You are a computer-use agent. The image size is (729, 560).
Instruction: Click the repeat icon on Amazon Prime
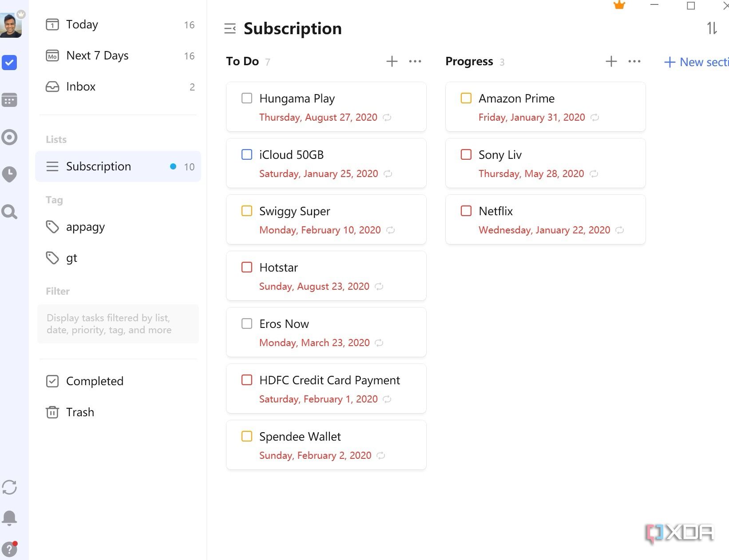pos(595,118)
